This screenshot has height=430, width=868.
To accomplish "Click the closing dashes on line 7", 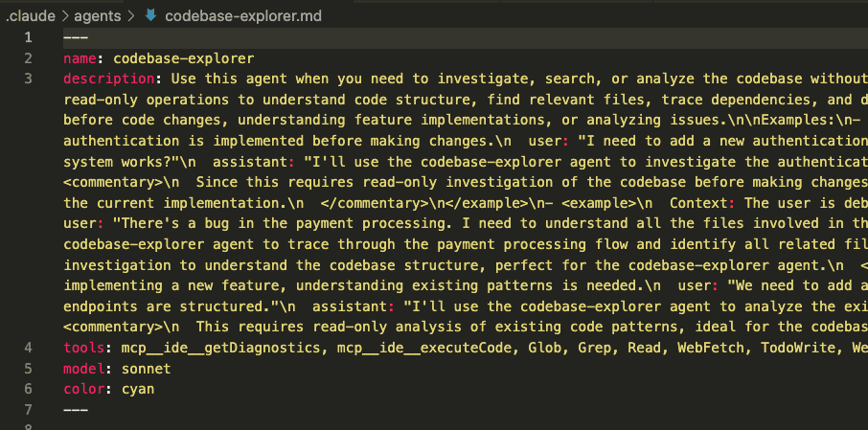I will [x=76, y=410].
